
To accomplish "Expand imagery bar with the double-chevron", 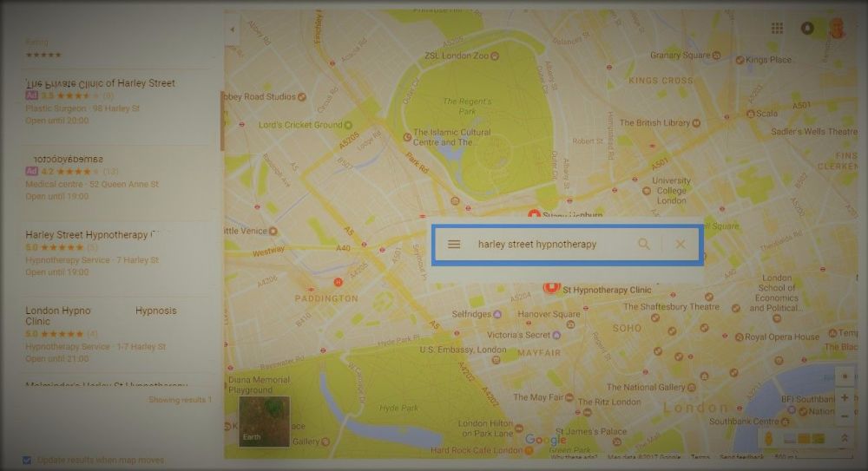I will pyautogui.click(x=845, y=438).
